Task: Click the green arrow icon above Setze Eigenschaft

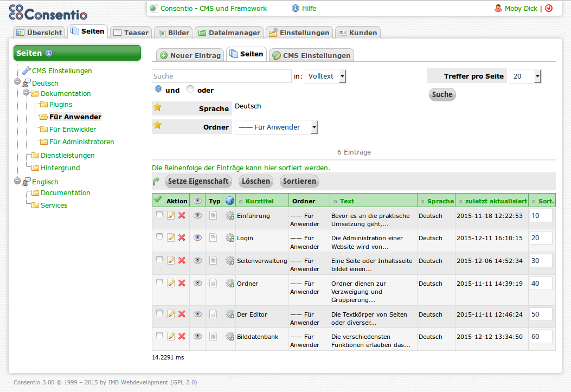Action: [157, 181]
